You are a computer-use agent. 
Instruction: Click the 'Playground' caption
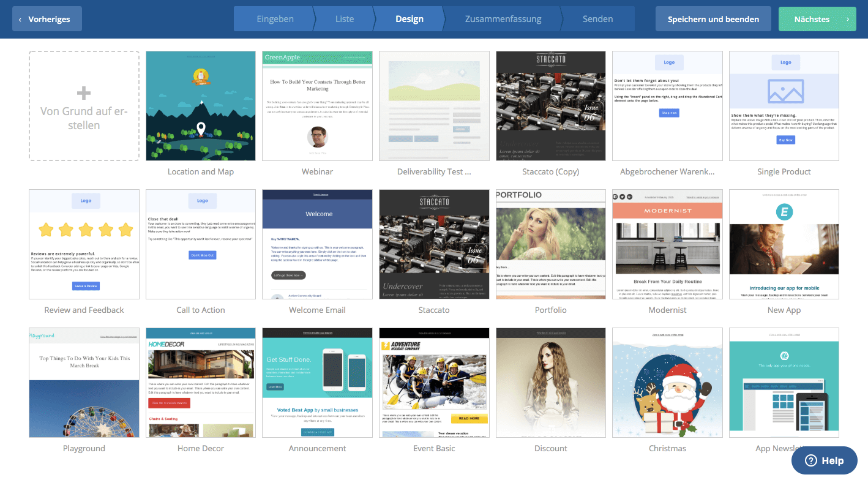click(x=84, y=449)
